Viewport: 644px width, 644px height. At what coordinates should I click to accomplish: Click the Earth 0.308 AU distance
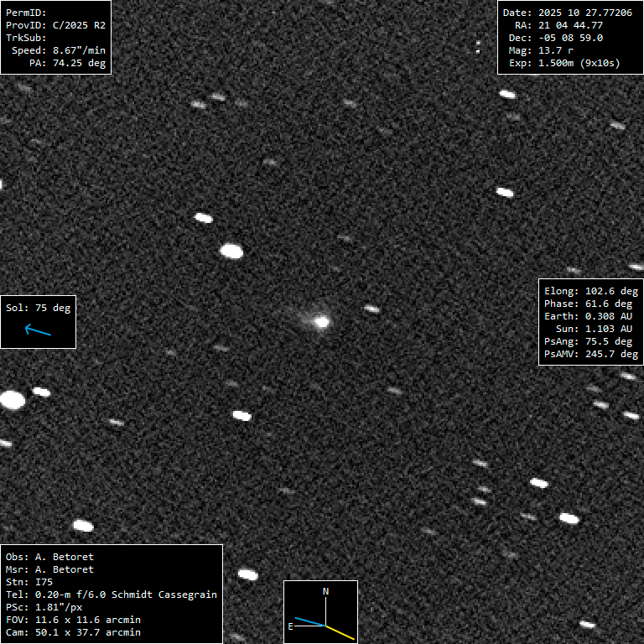pos(591,316)
